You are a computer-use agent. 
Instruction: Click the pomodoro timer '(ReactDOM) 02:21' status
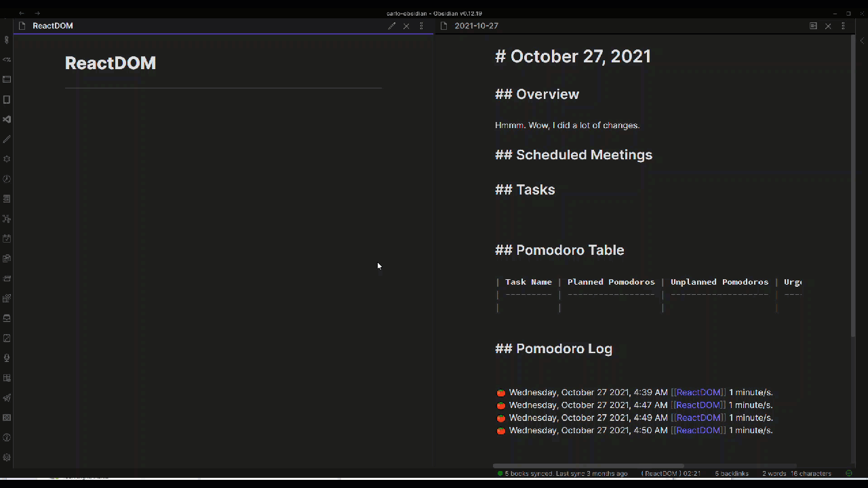tap(671, 473)
